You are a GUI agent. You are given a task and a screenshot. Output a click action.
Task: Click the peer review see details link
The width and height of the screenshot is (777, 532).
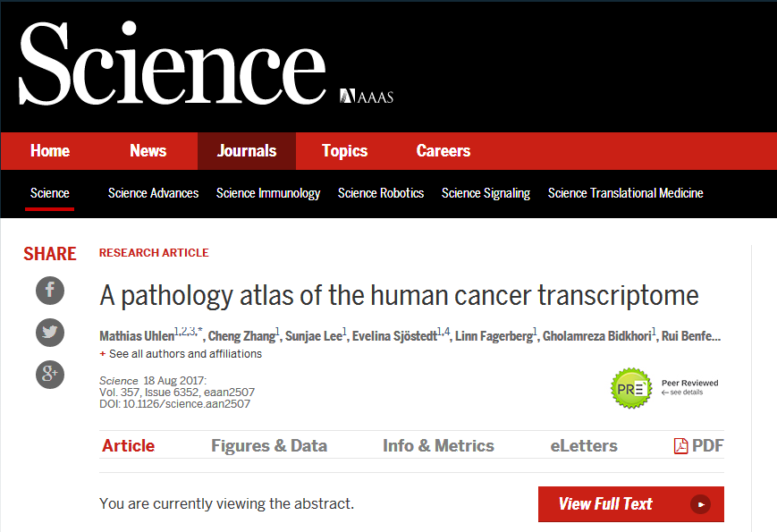tap(684, 393)
